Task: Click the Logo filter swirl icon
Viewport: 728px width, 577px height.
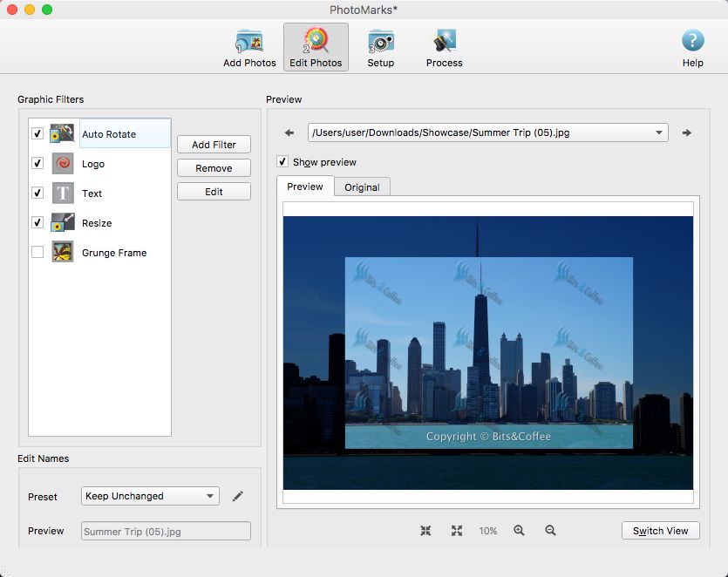Action: (x=62, y=163)
